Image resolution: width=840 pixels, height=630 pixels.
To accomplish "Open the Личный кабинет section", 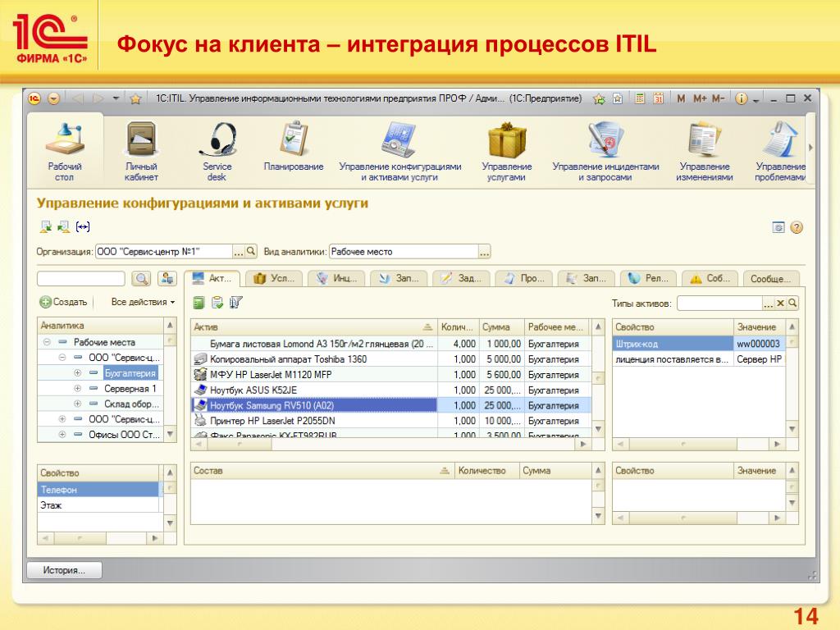I will 141,152.
